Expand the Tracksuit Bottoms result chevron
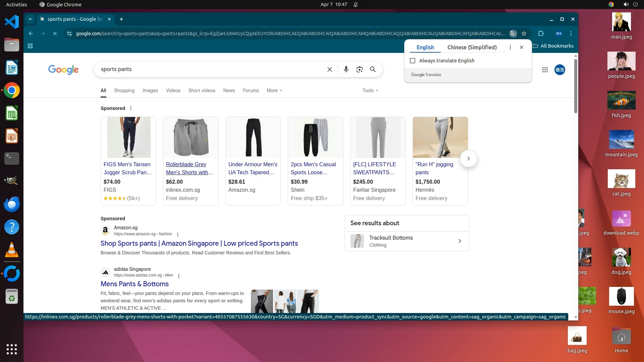 click(460, 241)
